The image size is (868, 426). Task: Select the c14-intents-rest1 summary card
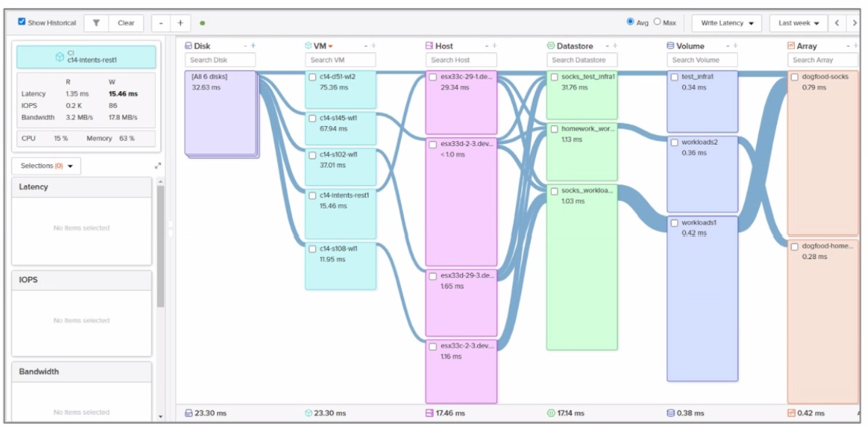point(86,57)
